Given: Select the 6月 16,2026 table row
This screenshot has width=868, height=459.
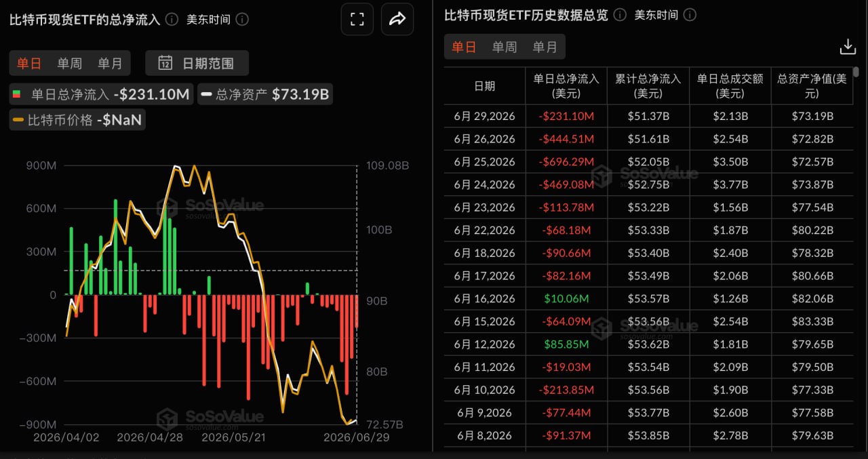Looking at the screenshot, I should click(x=649, y=298).
